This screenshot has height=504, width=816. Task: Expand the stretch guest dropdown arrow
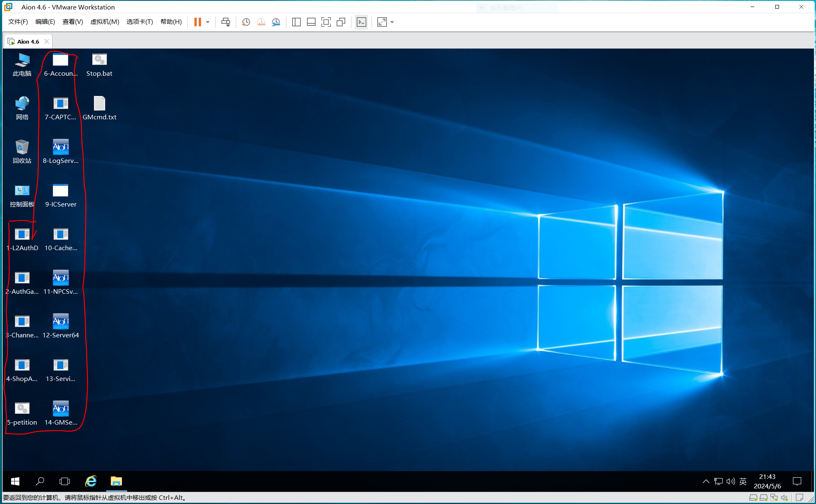coord(392,22)
